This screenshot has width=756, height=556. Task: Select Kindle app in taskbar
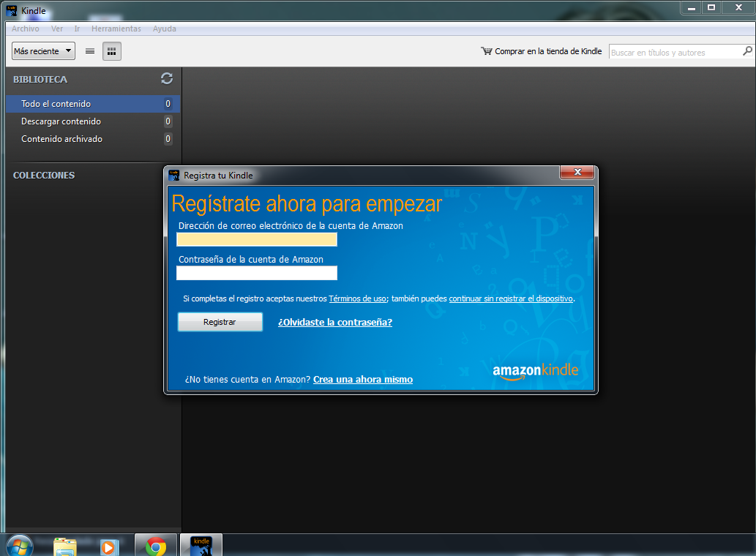(x=201, y=546)
